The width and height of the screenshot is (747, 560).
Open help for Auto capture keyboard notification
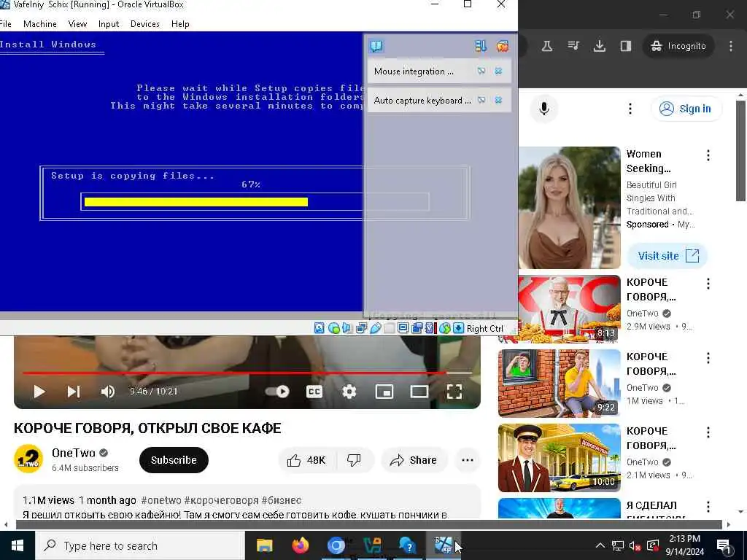tap(481, 100)
